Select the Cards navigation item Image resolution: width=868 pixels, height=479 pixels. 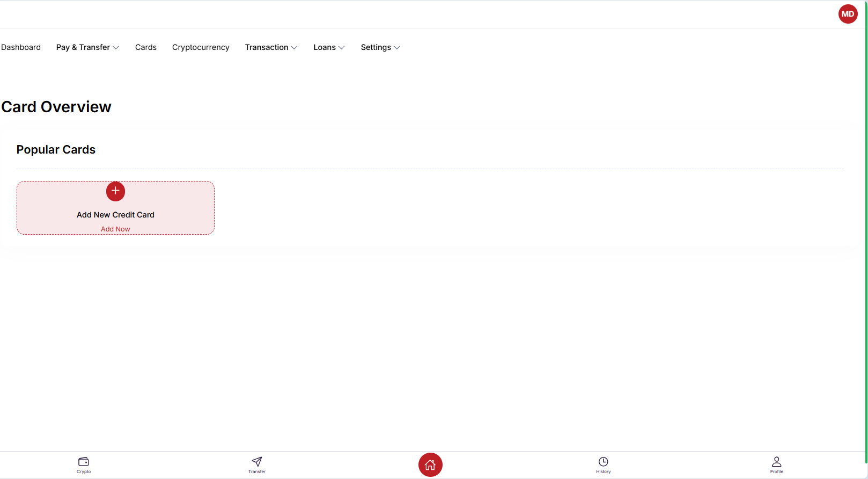(146, 47)
